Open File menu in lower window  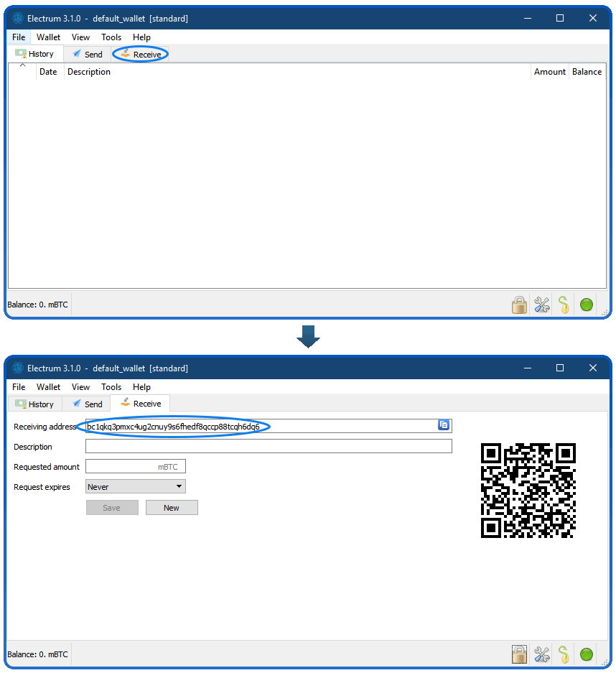pyautogui.click(x=19, y=386)
